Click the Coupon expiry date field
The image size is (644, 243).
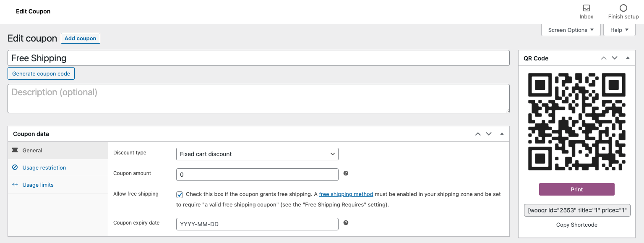point(257,224)
